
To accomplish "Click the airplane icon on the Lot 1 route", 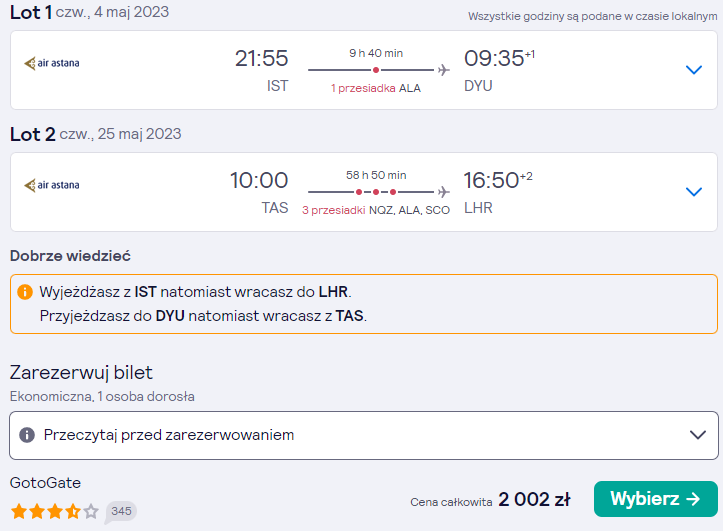I will point(444,70).
